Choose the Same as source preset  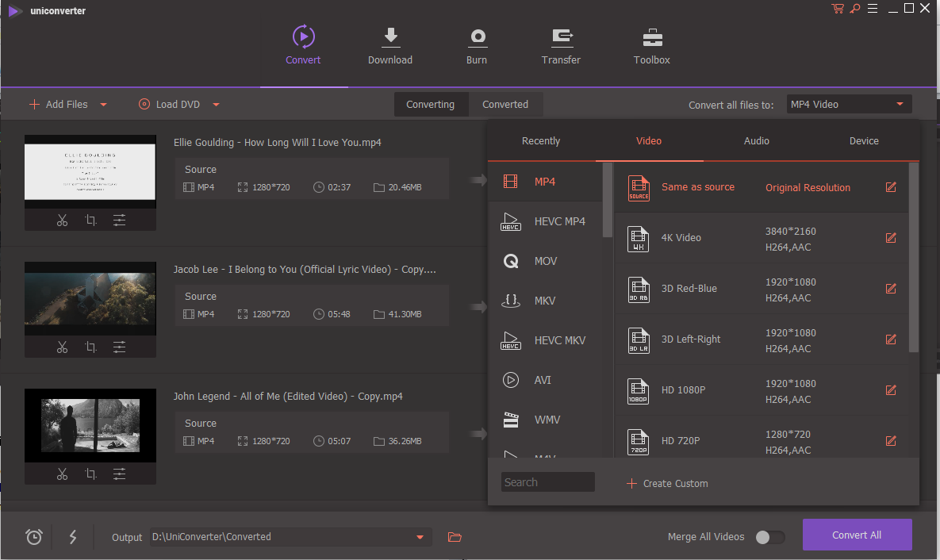[x=762, y=187]
